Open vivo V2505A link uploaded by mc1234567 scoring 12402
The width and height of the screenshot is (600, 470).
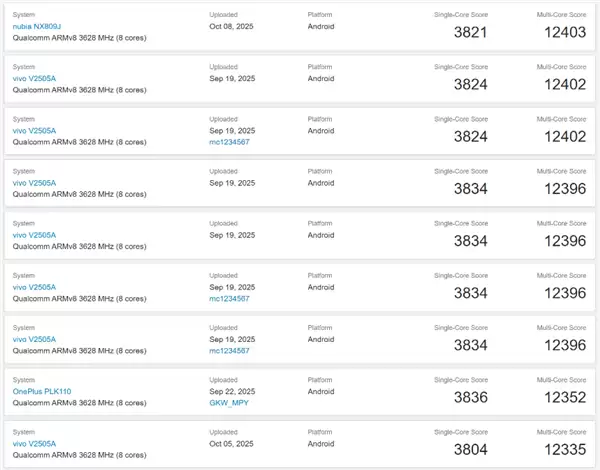coord(34,130)
